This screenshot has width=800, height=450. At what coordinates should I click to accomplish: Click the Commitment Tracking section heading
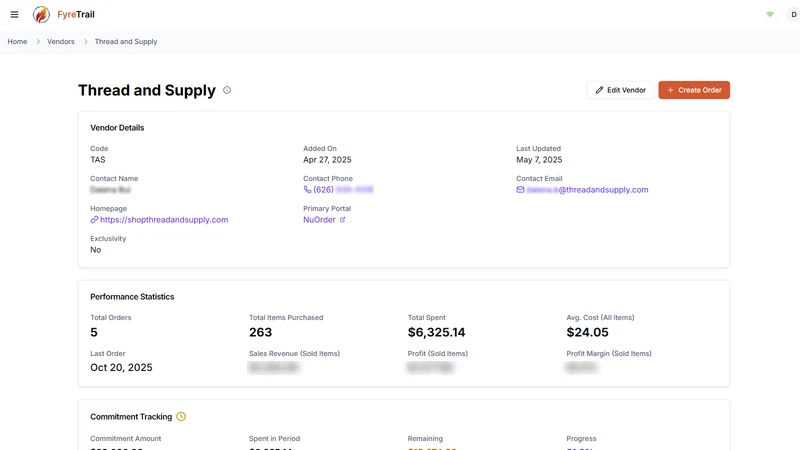pyautogui.click(x=131, y=416)
